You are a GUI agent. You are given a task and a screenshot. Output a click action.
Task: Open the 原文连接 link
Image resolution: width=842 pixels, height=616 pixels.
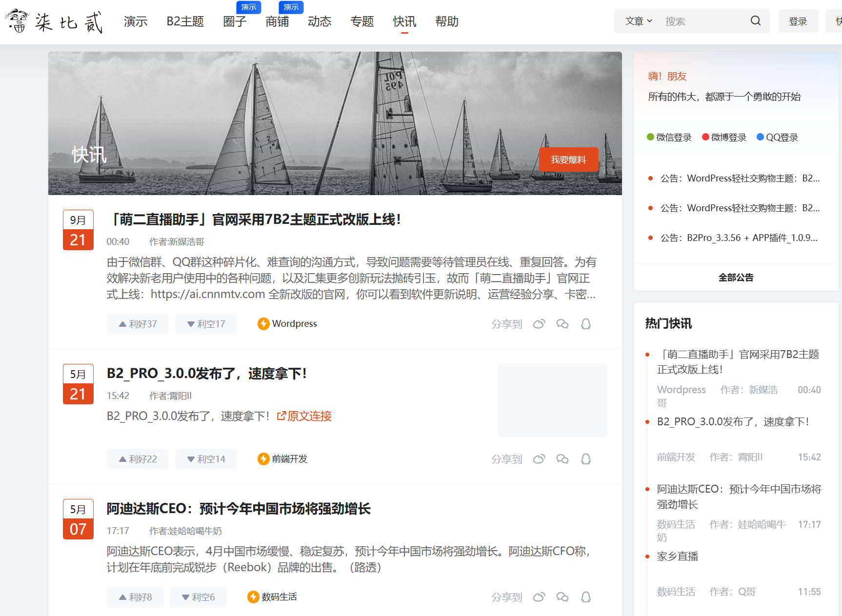coord(309,416)
